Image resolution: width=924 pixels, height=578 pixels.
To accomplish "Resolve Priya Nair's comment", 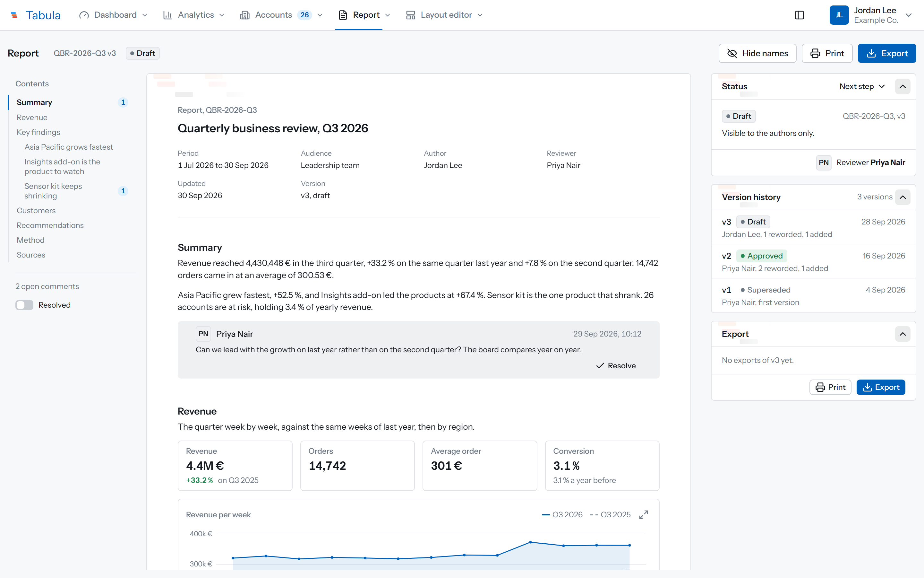I will click(616, 365).
